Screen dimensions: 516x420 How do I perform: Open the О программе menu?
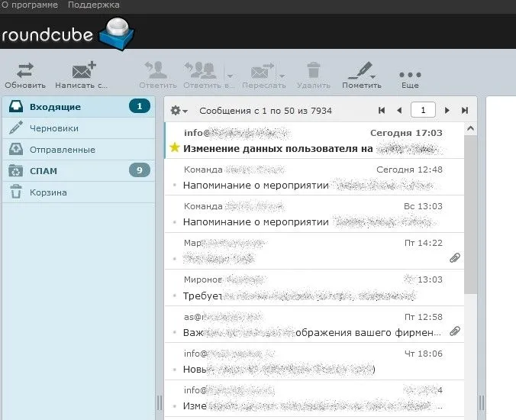(x=30, y=5)
